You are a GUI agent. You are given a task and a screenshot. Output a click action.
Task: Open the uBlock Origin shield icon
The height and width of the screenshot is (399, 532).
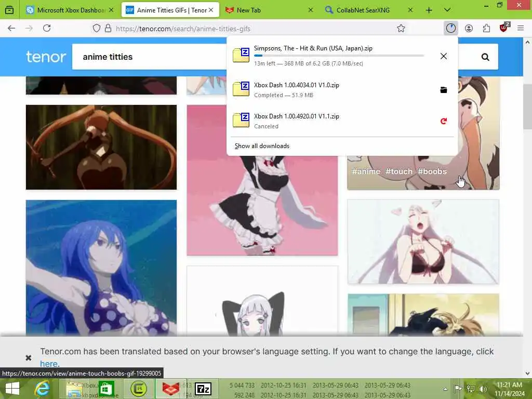504,28
